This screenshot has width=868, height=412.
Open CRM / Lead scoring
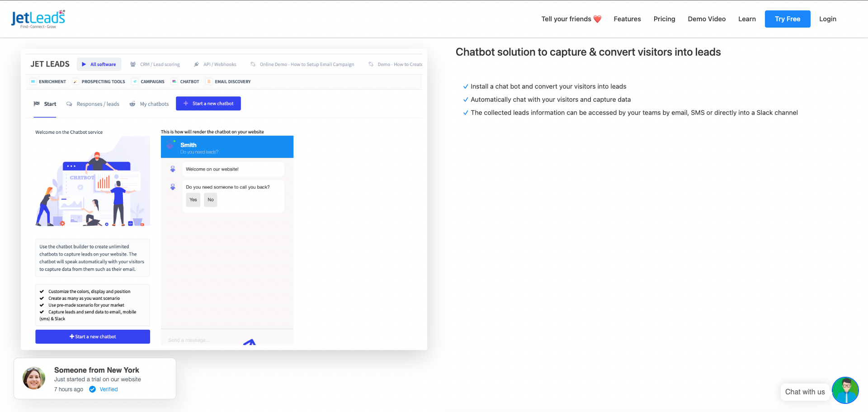[155, 64]
